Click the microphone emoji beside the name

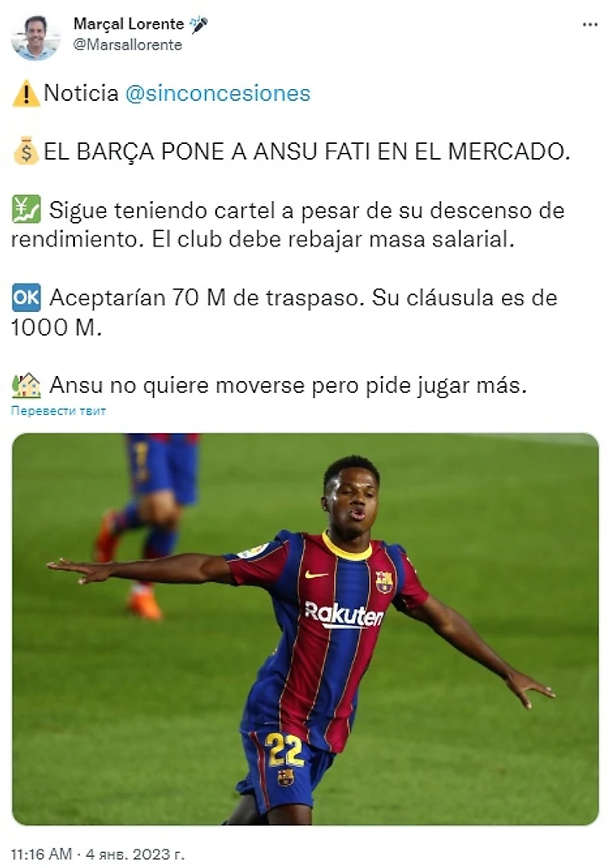pos(198,24)
